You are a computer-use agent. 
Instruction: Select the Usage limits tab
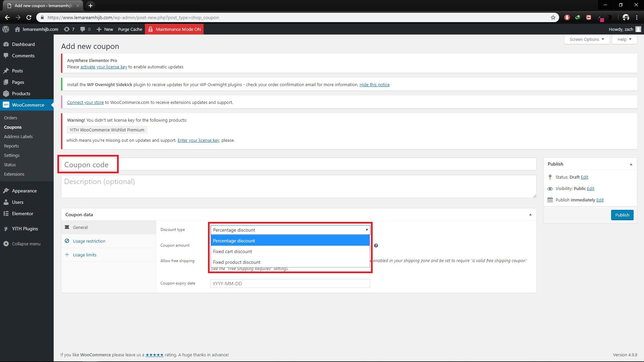pyautogui.click(x=109, y=255)
